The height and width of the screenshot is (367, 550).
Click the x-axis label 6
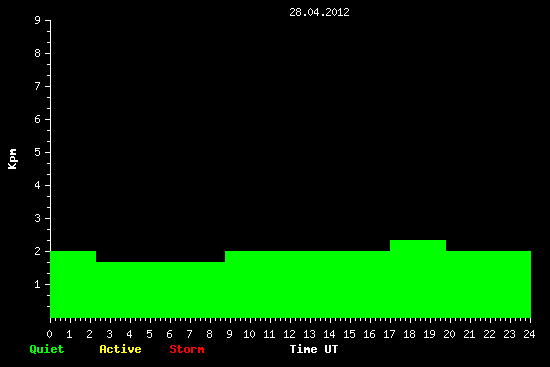(x=169, y=334)
